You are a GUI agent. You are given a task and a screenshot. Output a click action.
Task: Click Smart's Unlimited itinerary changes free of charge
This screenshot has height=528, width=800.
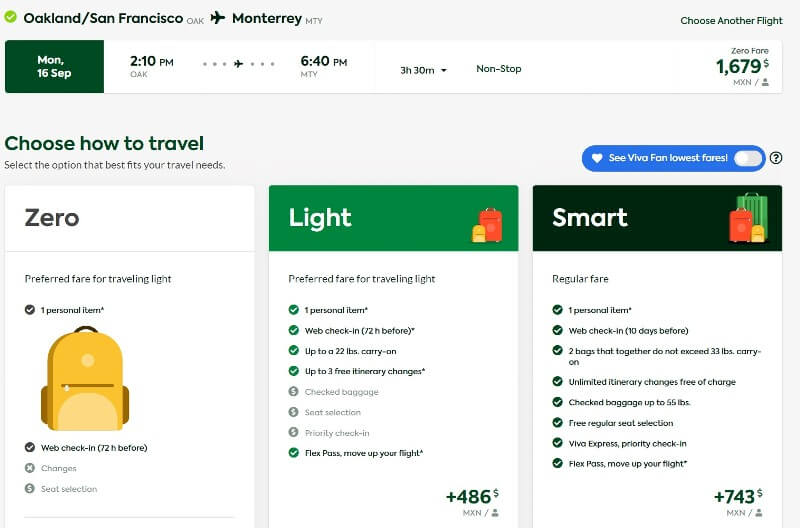pos(652,382)
